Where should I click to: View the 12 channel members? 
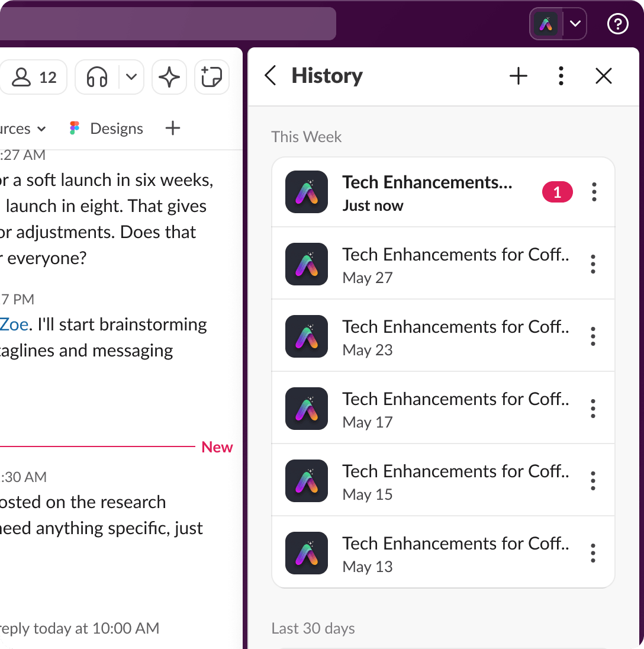34,76
